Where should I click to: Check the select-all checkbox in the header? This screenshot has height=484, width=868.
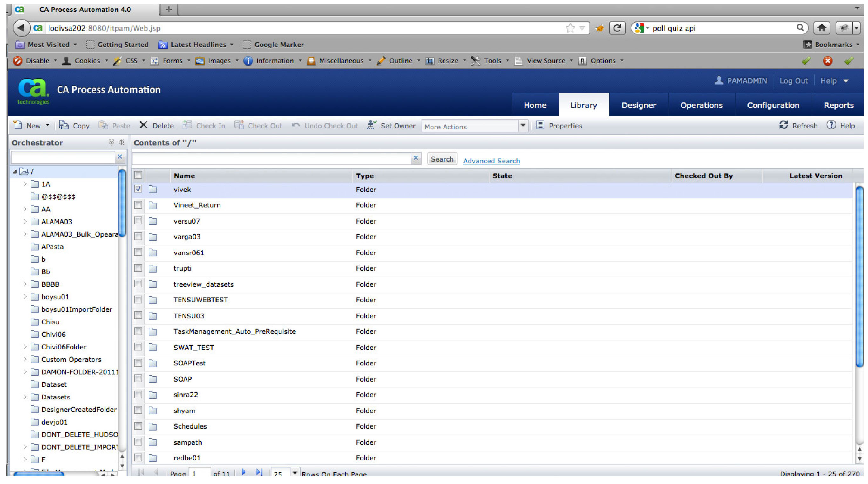pyautogui.click(x=138, y=176)
